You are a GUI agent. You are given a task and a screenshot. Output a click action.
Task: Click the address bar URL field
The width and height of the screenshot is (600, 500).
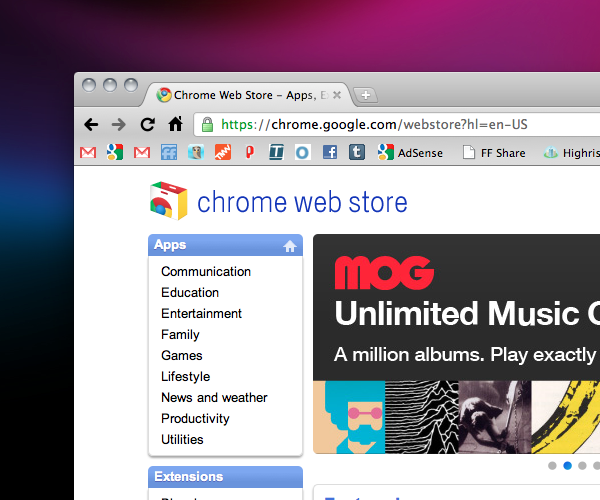(x=396, y=124)
